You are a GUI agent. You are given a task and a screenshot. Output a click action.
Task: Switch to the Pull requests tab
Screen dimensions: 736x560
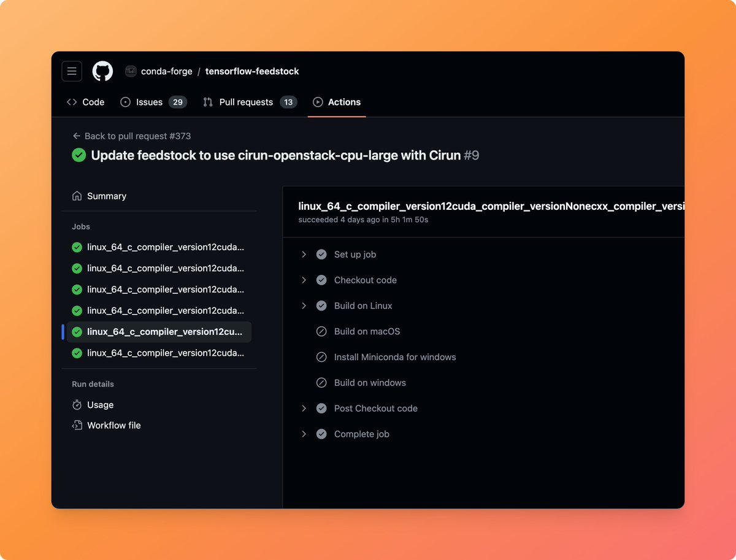pos(250,102)
